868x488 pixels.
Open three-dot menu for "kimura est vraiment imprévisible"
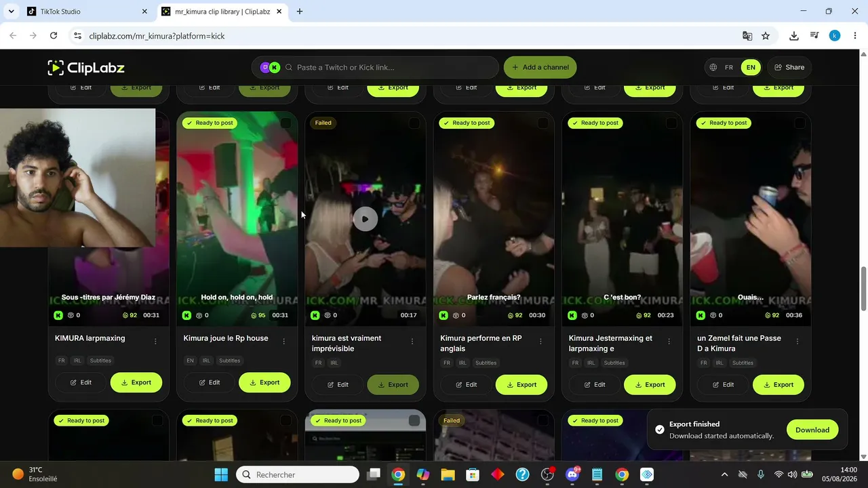point(412,342)
